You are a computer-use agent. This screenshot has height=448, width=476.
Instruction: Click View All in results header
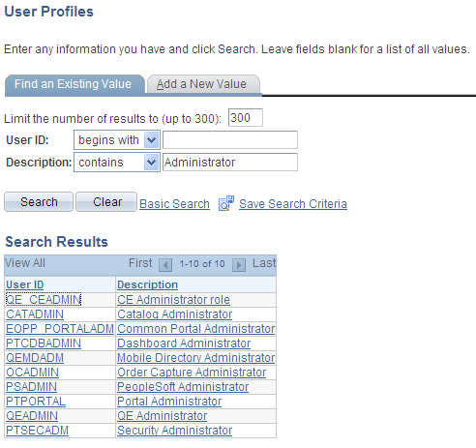coord(25,263)
